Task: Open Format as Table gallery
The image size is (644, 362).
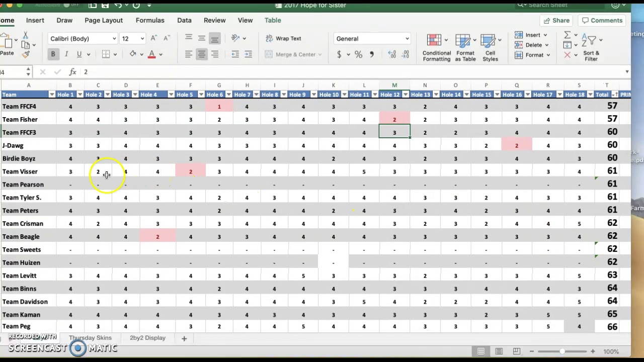Action: coord(465,48)
